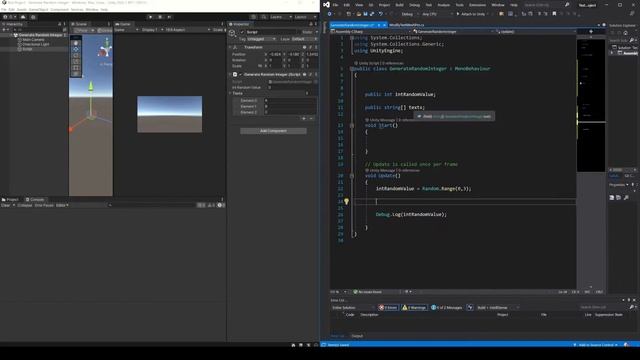
Task: Collapse the Transform component foldout
Action: pyautogui.click(x=231, y=47)
